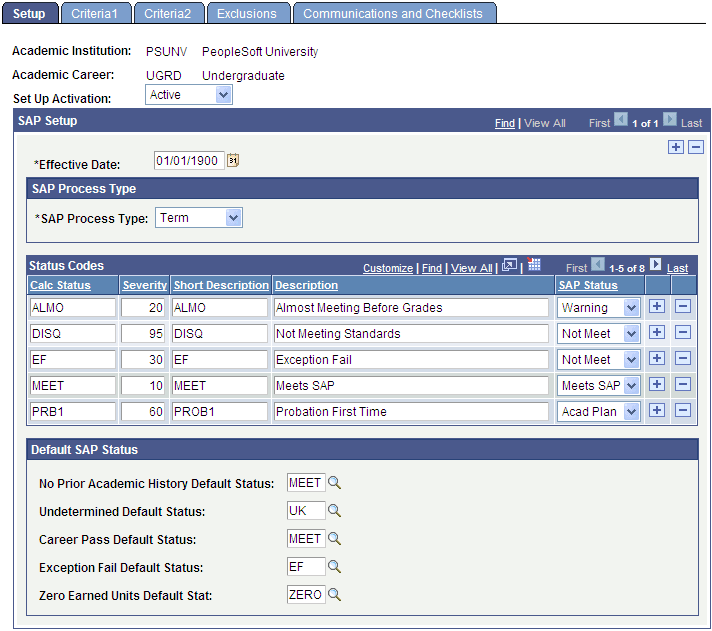The height and width of the screenshot is (631, 712).
Task: Click the Undetermined Default Status UK field
Action: (306, 511)
